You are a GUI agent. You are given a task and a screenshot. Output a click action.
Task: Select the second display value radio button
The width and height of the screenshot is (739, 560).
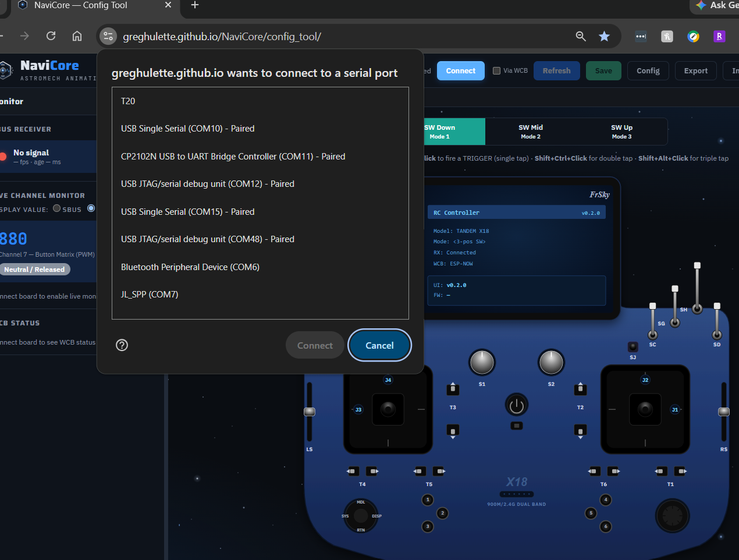click(91, 208)
